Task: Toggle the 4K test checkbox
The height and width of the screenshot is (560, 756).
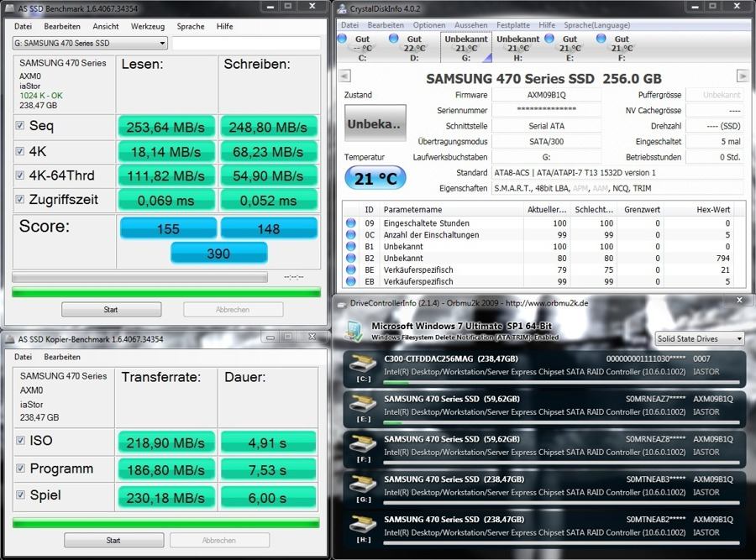Action: pos(20,151)
